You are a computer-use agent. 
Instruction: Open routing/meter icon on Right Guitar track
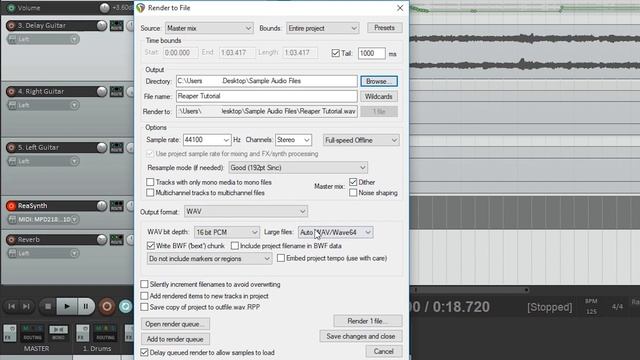[116, 91]
